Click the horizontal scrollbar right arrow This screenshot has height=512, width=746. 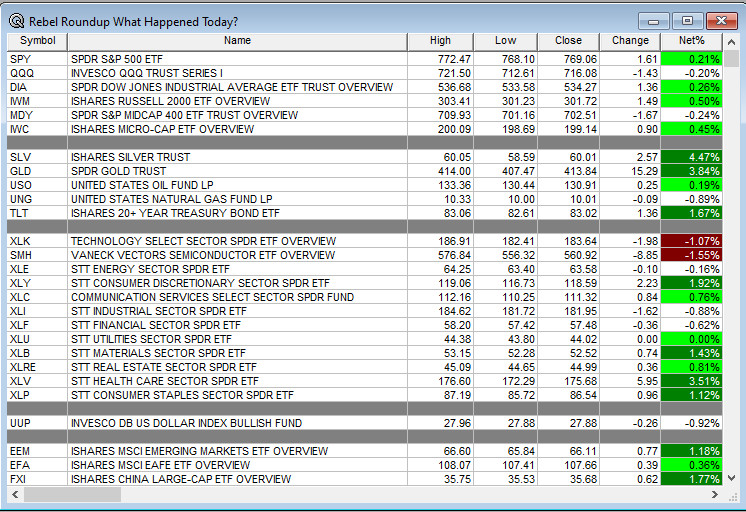pyautogui.click(x=715, y=494)
